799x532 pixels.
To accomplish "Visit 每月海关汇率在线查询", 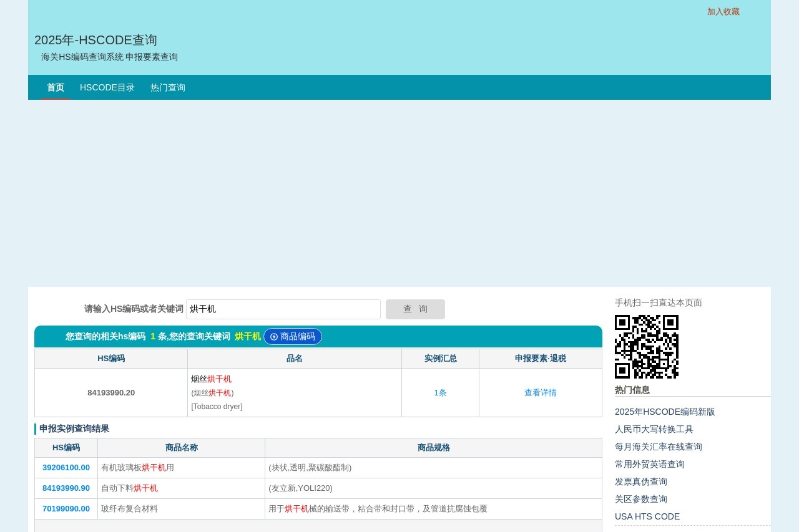I will coord(658,447).
